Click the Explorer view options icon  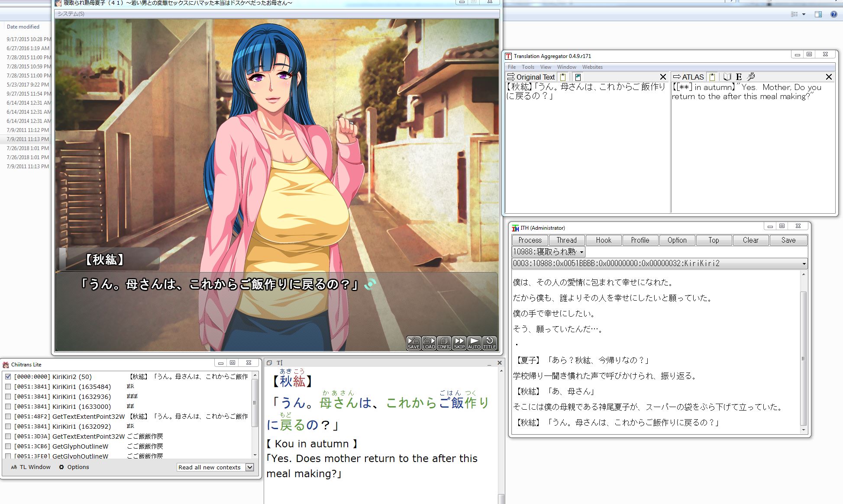(795, 14)
